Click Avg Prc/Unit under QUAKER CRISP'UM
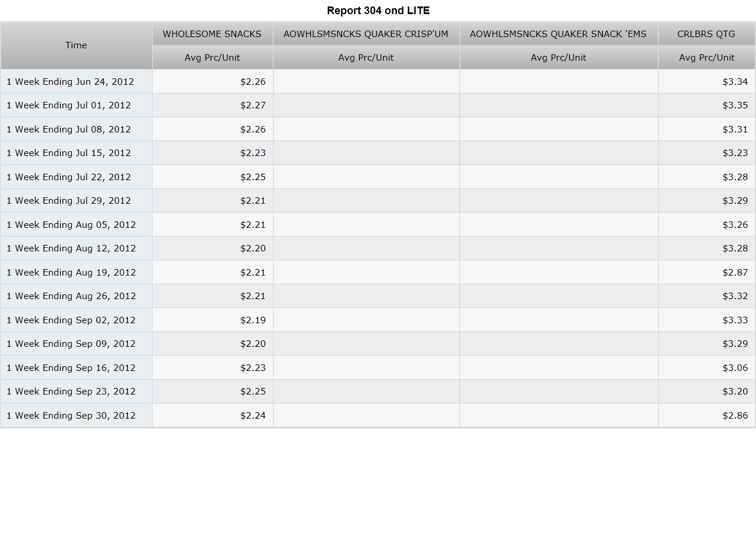Viewport: 756px width, 557px height. 366,58
